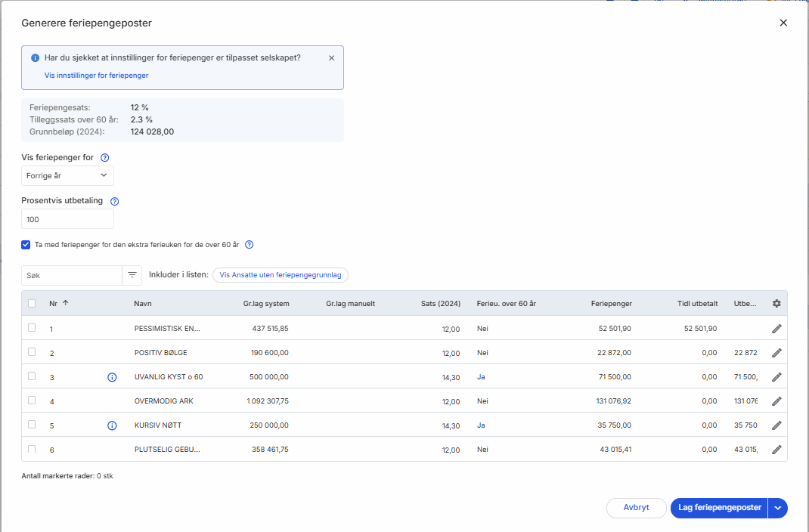Open Vis innstillinger for feriepenger link

pos(96,76)
